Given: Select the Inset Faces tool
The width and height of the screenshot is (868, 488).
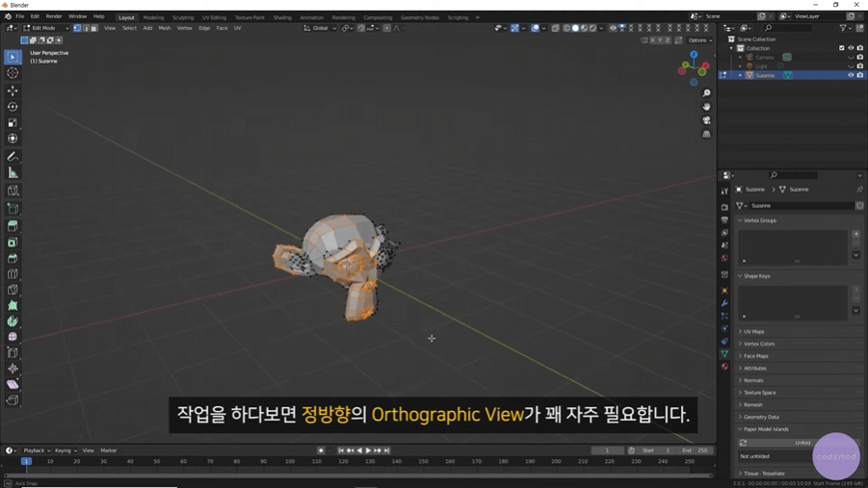Looking at the screenshot, I should [13, 243].
